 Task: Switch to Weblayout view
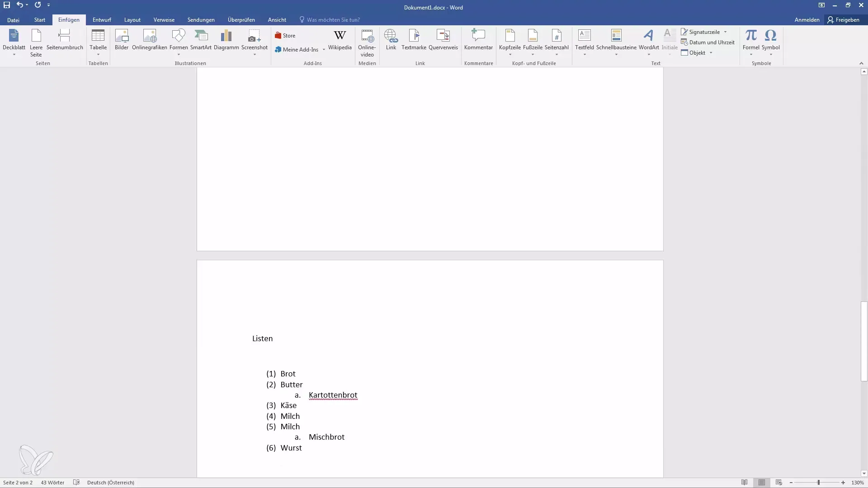(779, 483)
